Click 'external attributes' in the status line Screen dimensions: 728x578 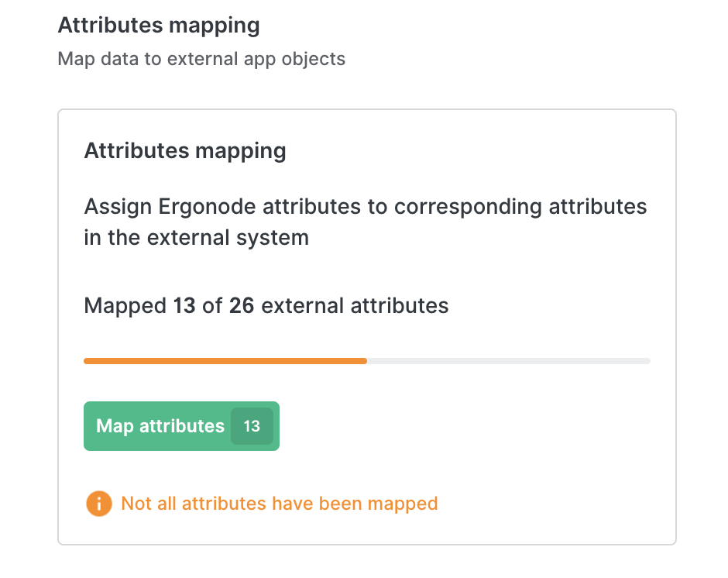pyautogui.click(x=355, y=306)
